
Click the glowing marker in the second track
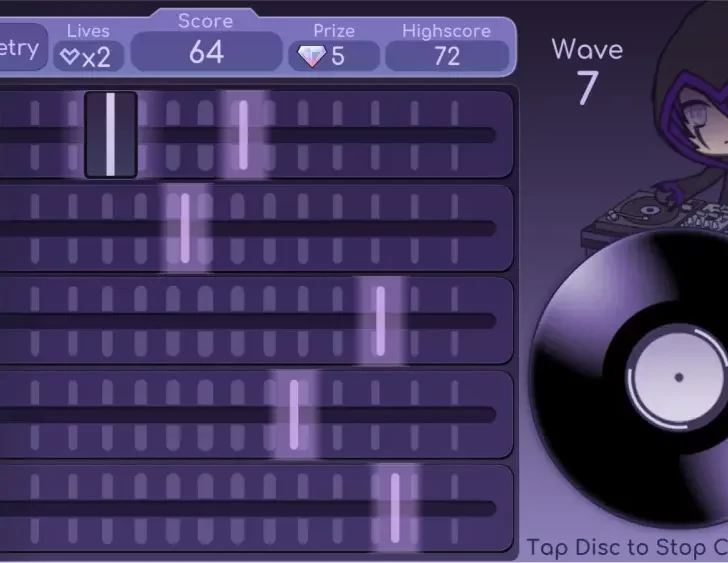pos(185,228)
